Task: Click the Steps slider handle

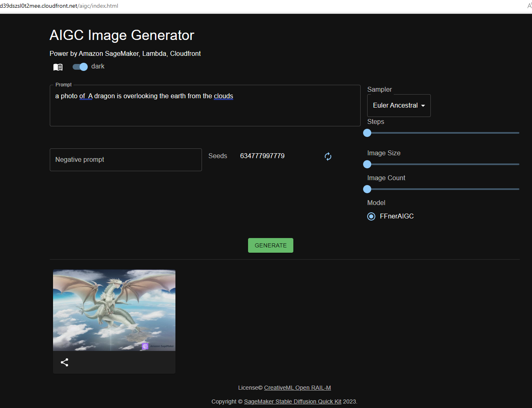Action: [x=367, y=133]
